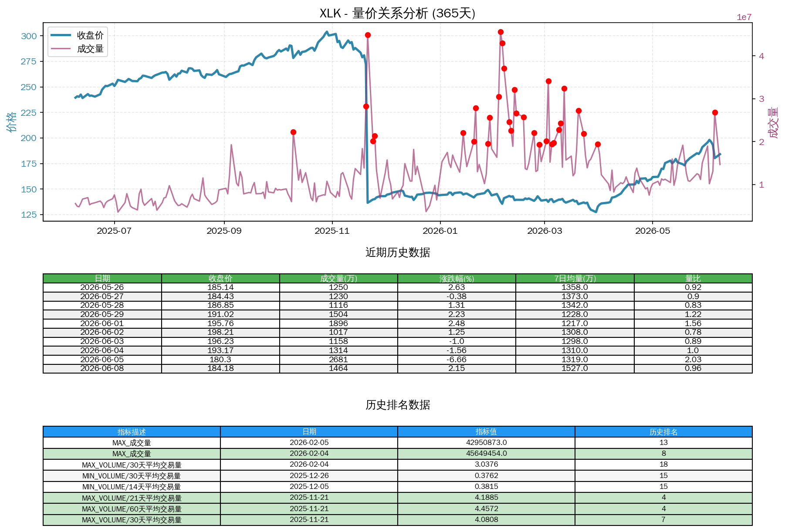The height and width of the screenshot is (532, 785).
Task: Select the MIN_VOLUME/30天平均交易量 row label
Action: [132, 476]
